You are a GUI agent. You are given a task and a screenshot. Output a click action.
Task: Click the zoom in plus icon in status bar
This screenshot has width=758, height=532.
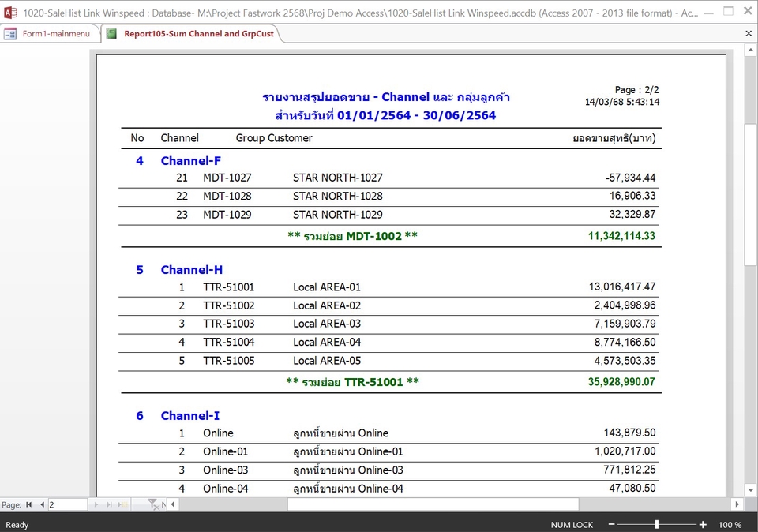coord(701,524)
